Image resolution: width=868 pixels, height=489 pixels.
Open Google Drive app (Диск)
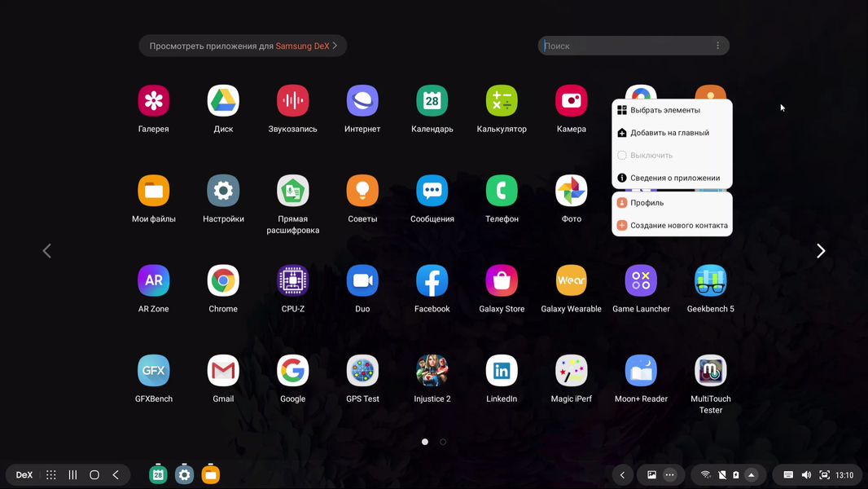point(223,101)
